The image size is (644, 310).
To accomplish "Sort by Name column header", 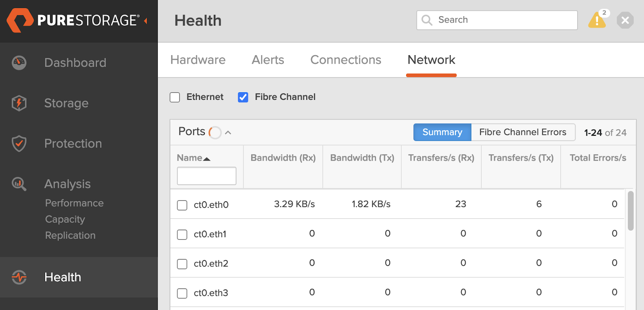I will (194, 158).
